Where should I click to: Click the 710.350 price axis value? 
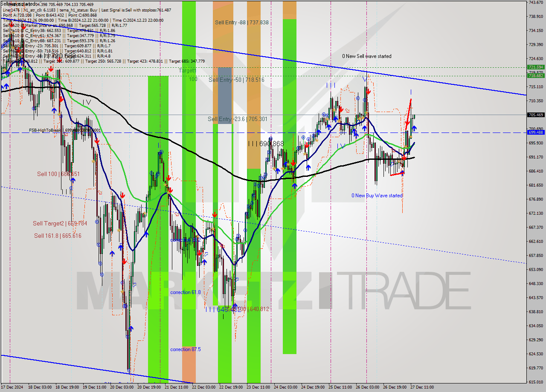click(x=536, y=101)
